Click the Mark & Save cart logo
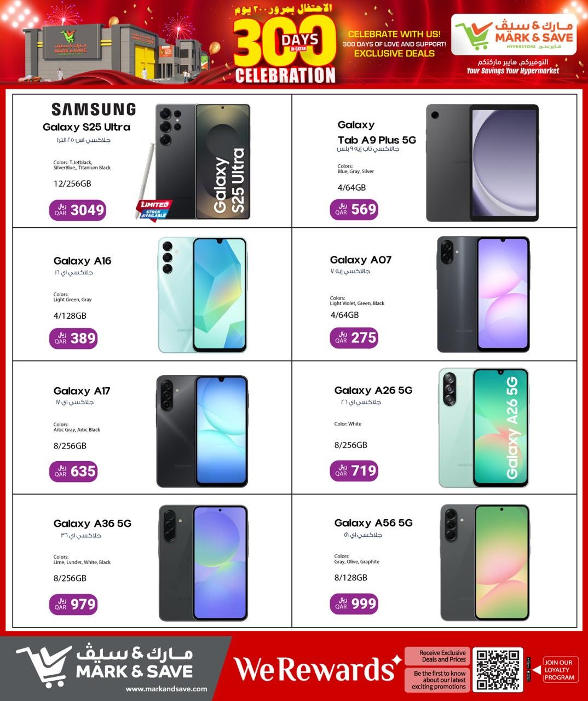Screen dimensions: 588x701 [513, 35]
